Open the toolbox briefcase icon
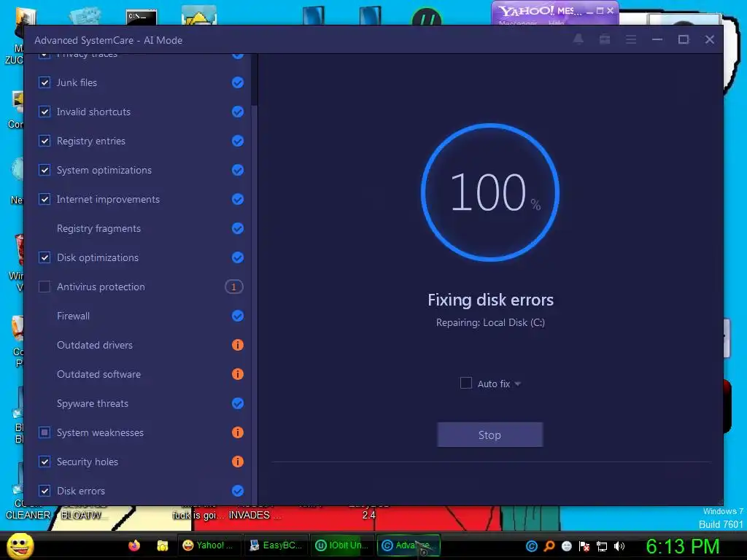The image size is (747, 560). click(x=605, y=39)
